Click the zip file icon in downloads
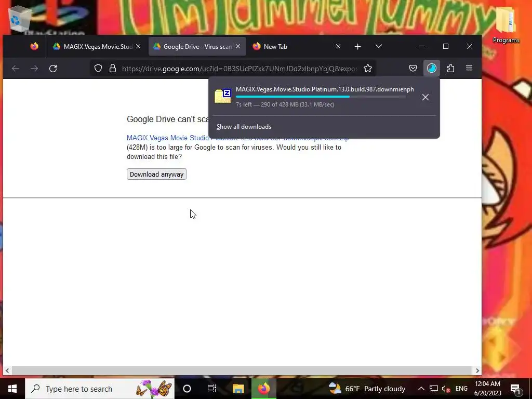This screenshot has height=399, width=532. pyautogui.click(x=223, y=96)
